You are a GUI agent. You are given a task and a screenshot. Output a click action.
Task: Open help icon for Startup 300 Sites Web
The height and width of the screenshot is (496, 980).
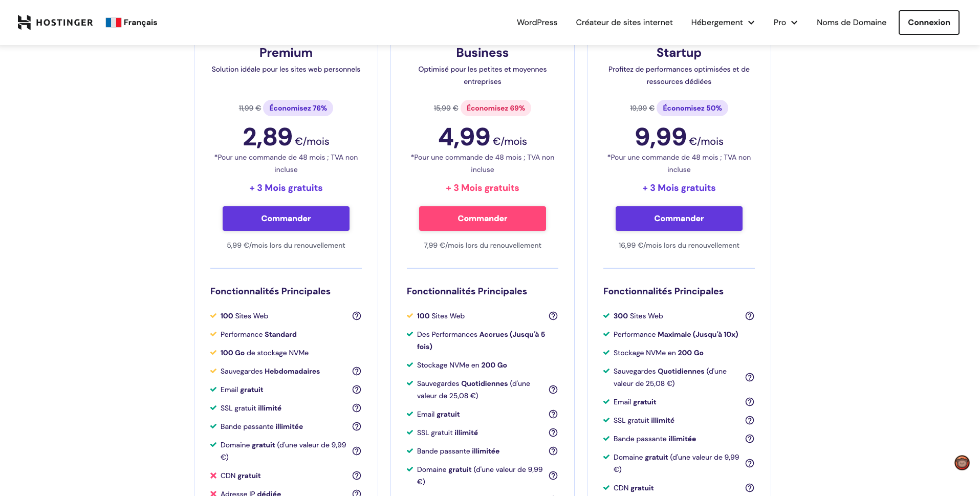750,316
